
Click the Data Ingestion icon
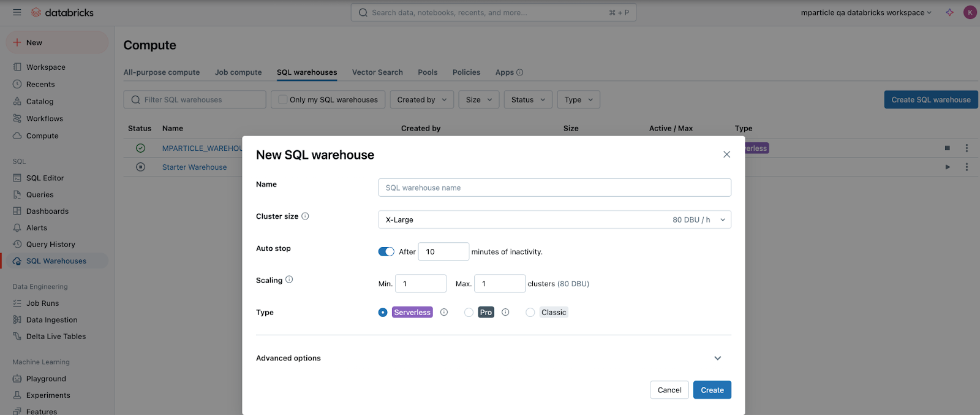click(17, 319)
